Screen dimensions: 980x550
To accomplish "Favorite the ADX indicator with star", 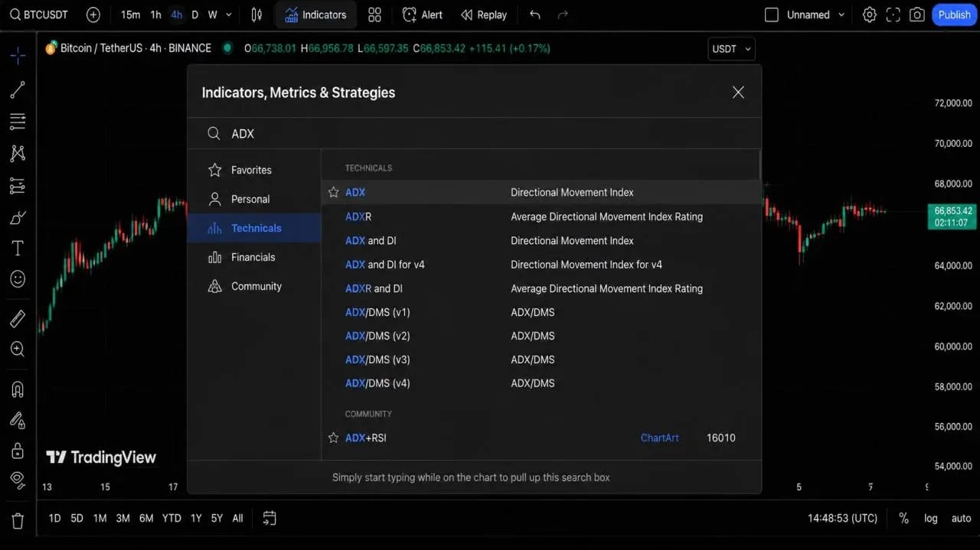I will click(x=333, y=192).
